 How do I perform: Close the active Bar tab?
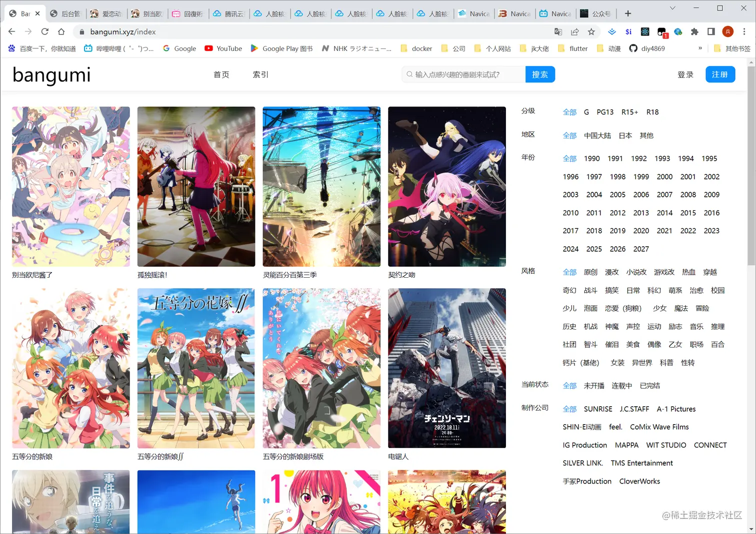click(37, 13)
